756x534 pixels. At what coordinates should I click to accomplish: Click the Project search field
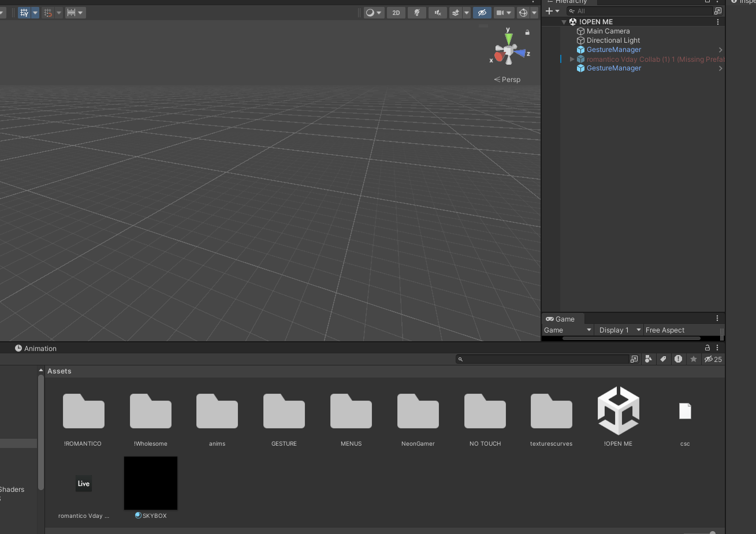point(542,359)
